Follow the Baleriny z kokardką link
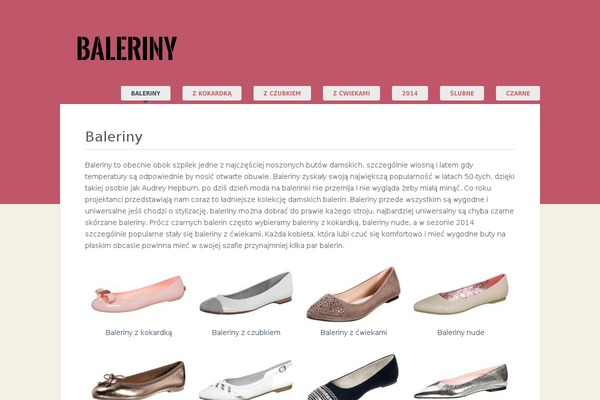Viewport: 600px width, 400px height. pos(139,333)
